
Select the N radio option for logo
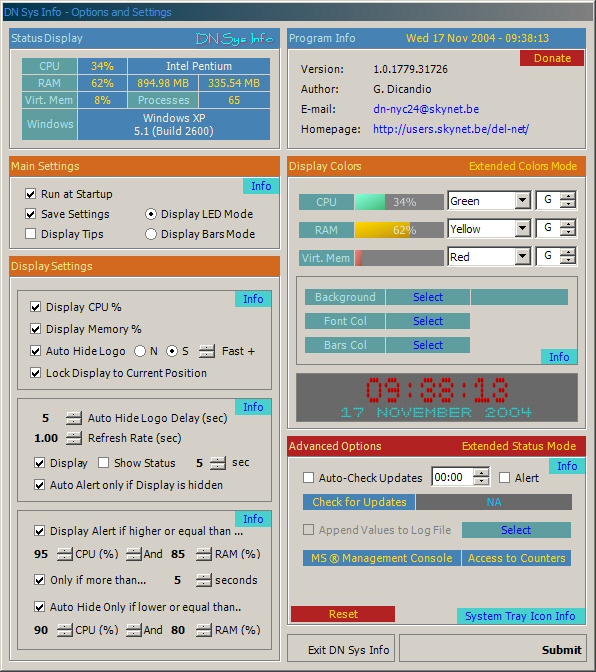[x=140, y=351]
